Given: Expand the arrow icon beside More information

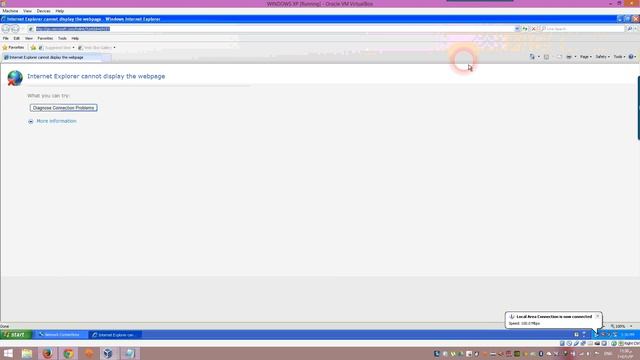Looking at the screenshot, I should [31, 121].
